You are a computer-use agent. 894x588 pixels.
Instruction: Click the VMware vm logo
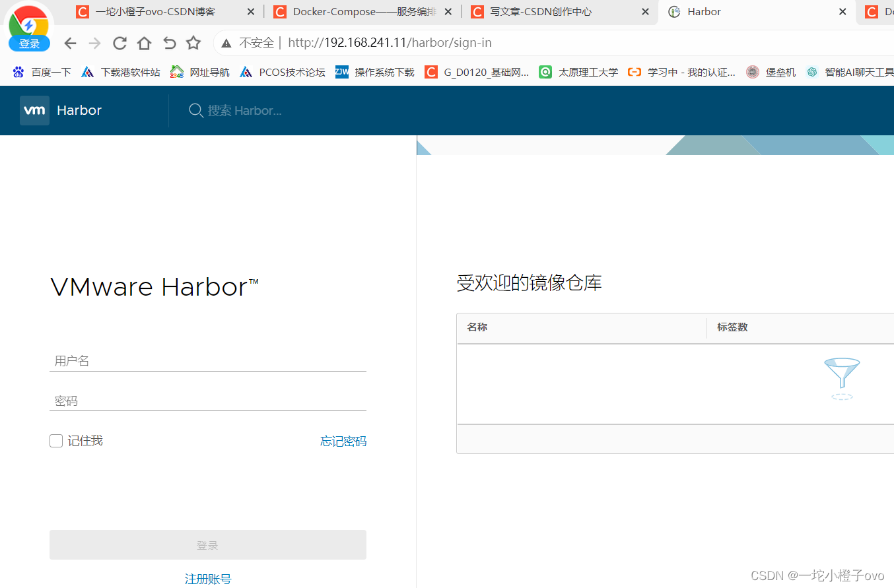(x=34, y=110)
